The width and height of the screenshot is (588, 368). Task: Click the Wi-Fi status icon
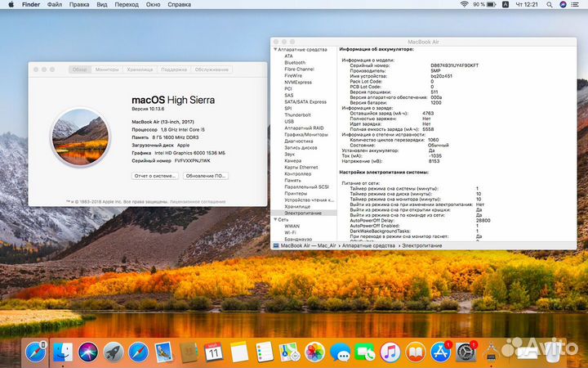click(464, 5)
